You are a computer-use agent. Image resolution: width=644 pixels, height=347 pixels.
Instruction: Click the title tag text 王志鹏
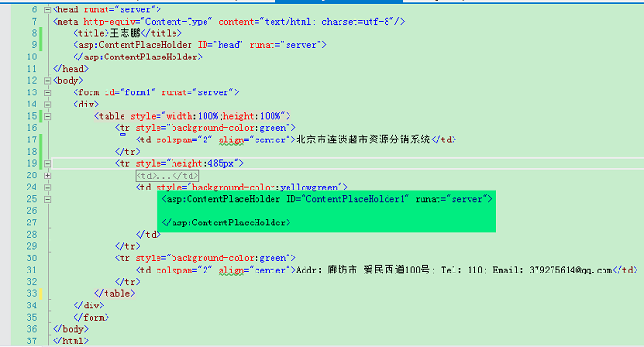(x=124, y=33)
